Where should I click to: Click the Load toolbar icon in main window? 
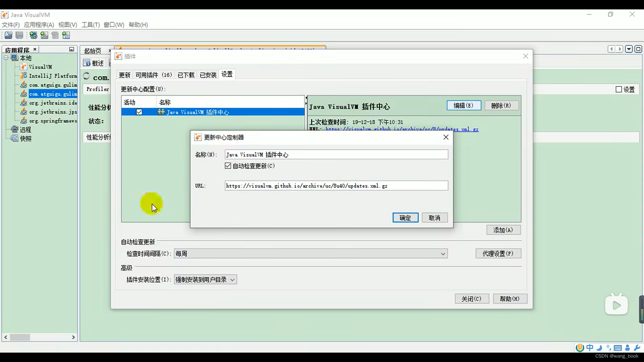click(x=9, y=35)
